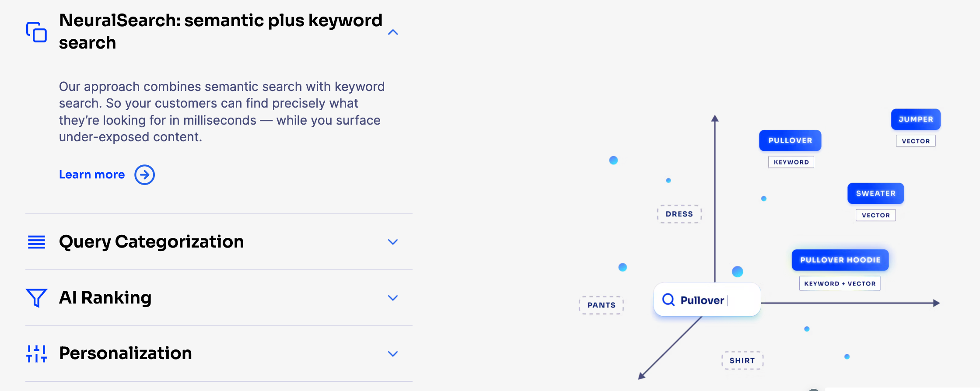Click the blue JUMPER tag

point(916,119)
